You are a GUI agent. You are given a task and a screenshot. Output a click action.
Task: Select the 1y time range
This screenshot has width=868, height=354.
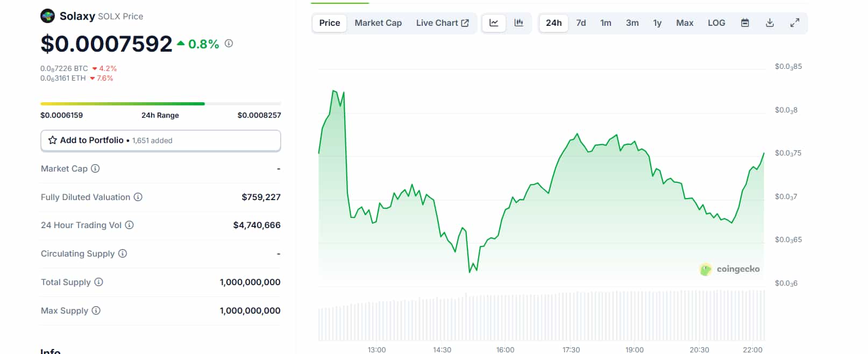tap(657, 23)
